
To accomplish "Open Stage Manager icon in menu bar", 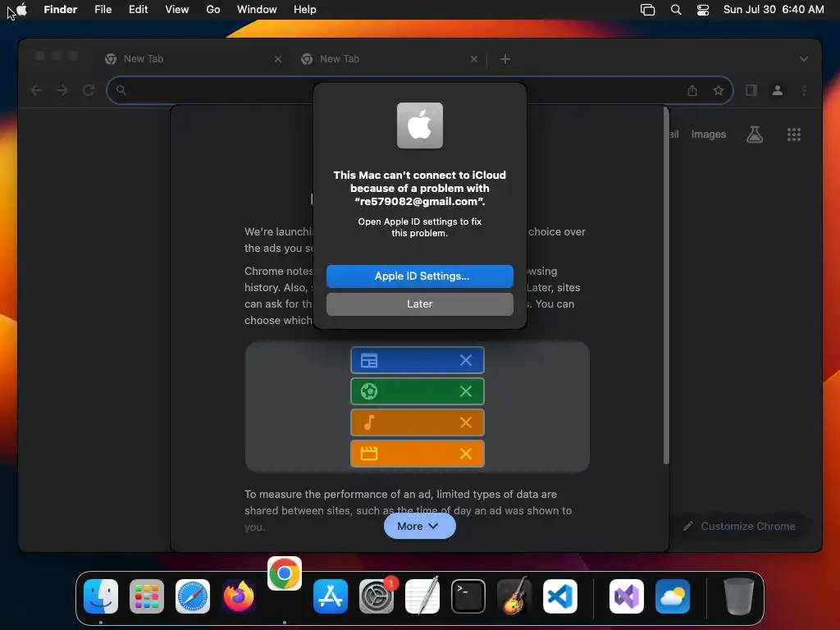I will click(x=647, y=9).
